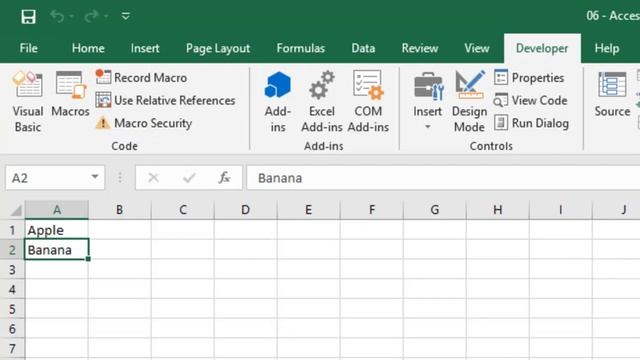Open the Macros dialog
The width and height of the screenshot is (640, 360).
70,94
